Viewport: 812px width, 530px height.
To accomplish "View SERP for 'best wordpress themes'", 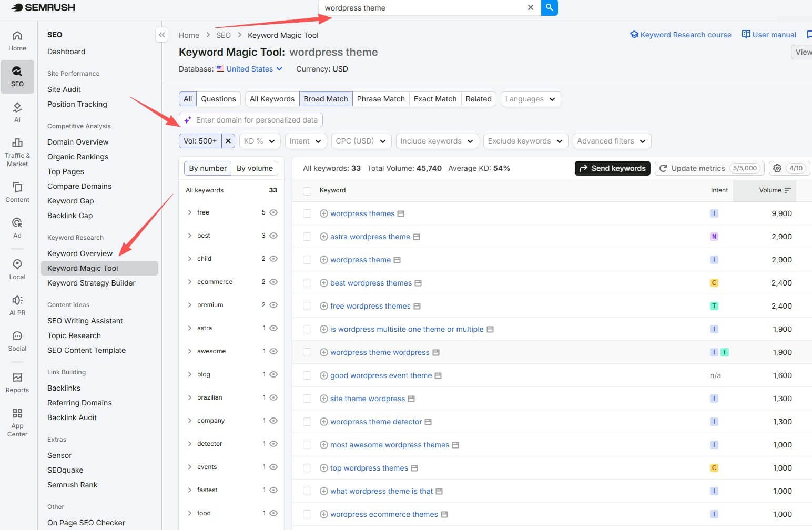I will click(419, 283).
